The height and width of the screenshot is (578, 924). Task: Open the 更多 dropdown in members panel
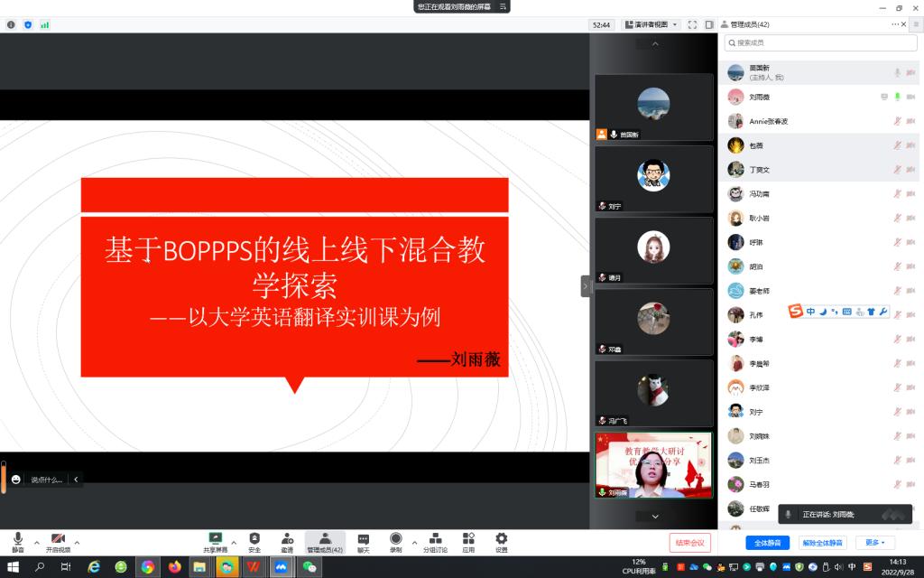874,543
